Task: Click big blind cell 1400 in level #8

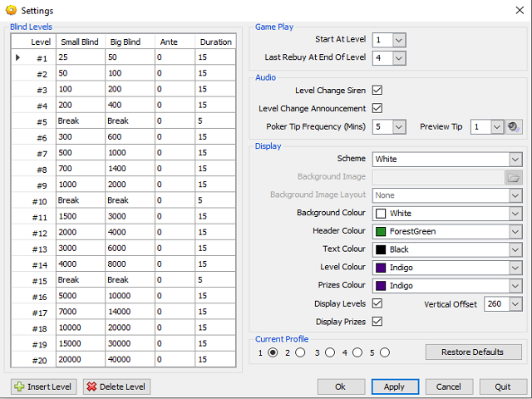Action: click(x=130, y=168)
